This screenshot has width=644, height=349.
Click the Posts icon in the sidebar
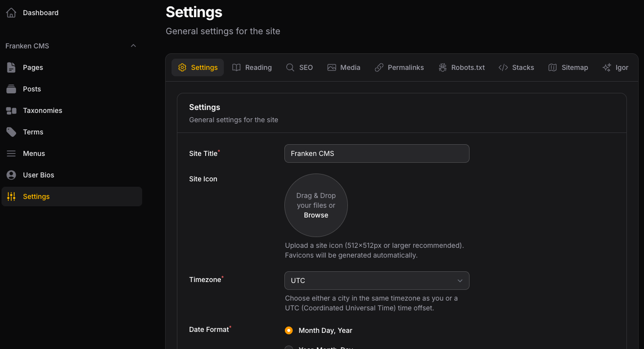11,89
